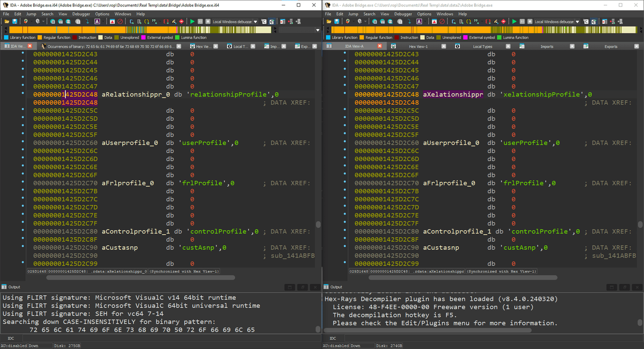Click the pause process icon in Bridge.exe.i64 window
This screenshot has height=349, width=644.
pyautogui.click(x=200, y=22)
